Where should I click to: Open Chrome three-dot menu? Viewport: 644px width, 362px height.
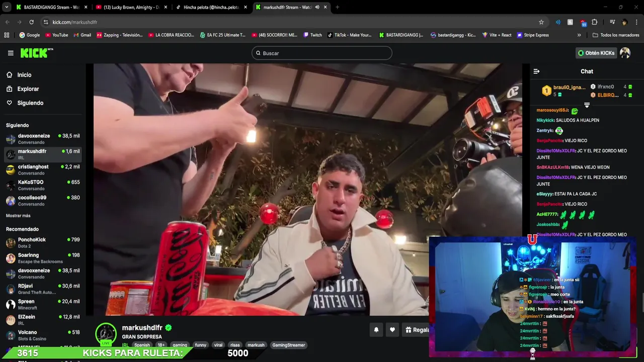pos(636,22)
